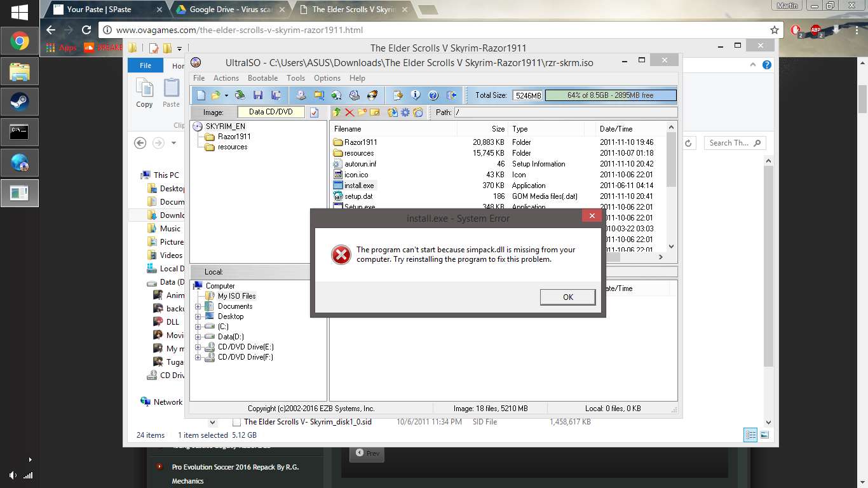The image size is (868, 488).
Task: Open the Tools menu in UltraISO
Action: [x=295, y=78]
